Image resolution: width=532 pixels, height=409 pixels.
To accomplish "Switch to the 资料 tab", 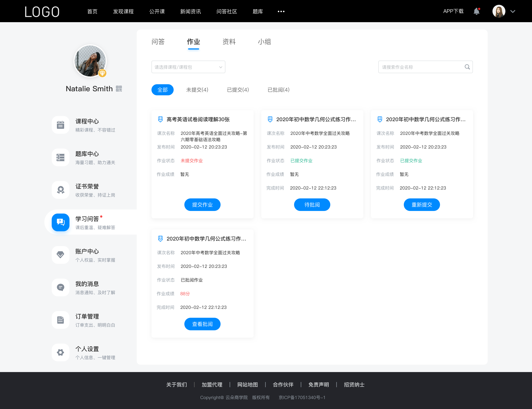I will click(229, 42).
